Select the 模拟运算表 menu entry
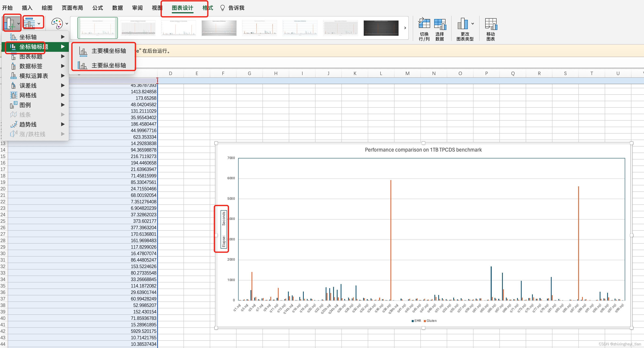Viewport: 644px width, 348px height. click(35, 76)
